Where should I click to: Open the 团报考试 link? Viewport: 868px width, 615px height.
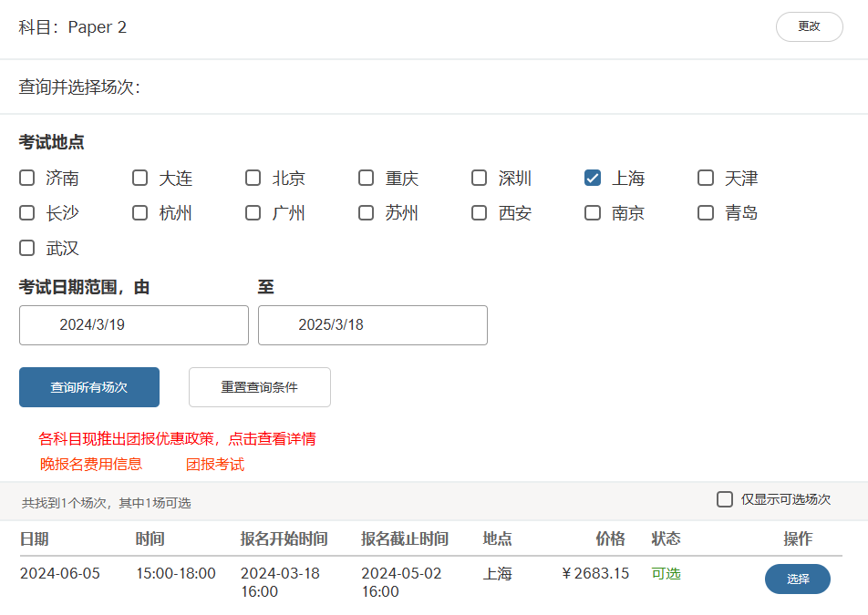point(215,464)
